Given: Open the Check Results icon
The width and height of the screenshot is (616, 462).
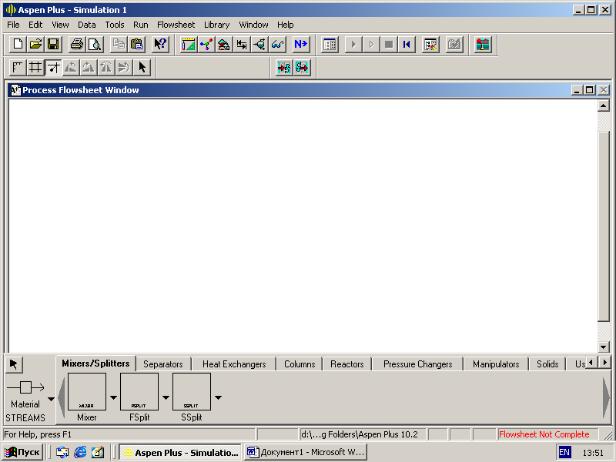Looking at the screenshot, I should [431, 44].
